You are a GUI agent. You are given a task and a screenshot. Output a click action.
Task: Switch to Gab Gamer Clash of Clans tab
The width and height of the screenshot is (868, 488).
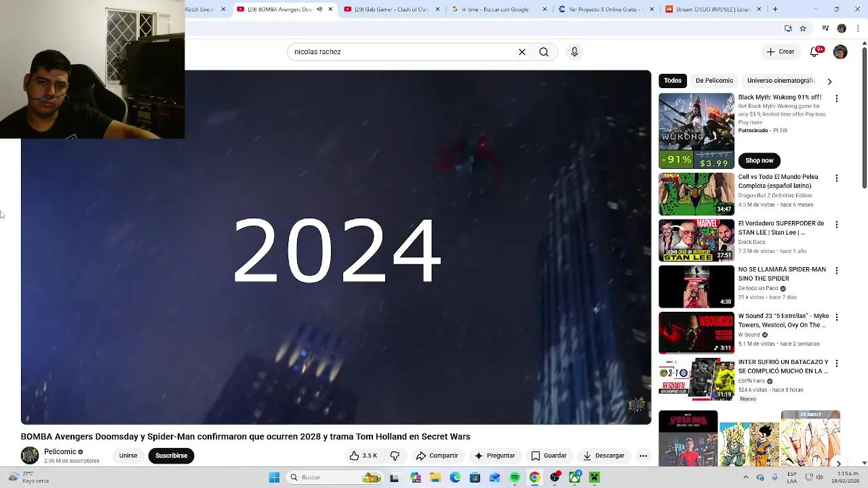pos(391,9)
